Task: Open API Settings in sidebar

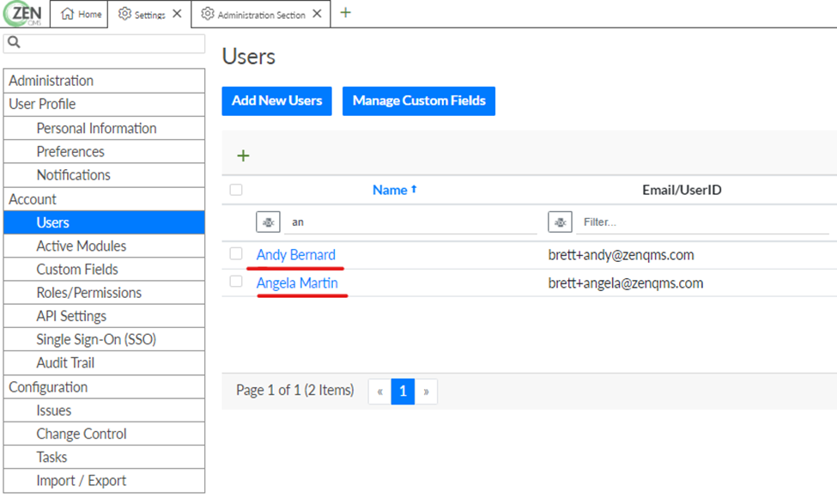Action: pos(104,316)
